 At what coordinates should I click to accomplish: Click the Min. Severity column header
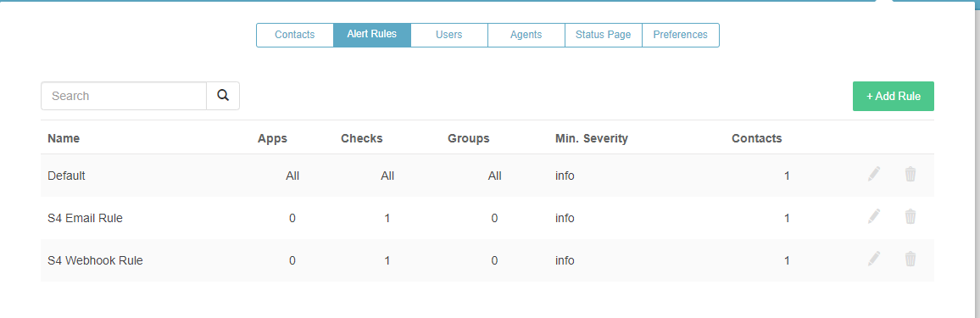[591, 139]
